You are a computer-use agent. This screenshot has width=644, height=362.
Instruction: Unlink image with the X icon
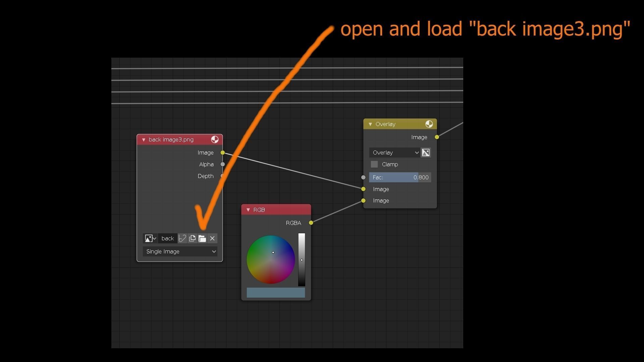[212, 239]
